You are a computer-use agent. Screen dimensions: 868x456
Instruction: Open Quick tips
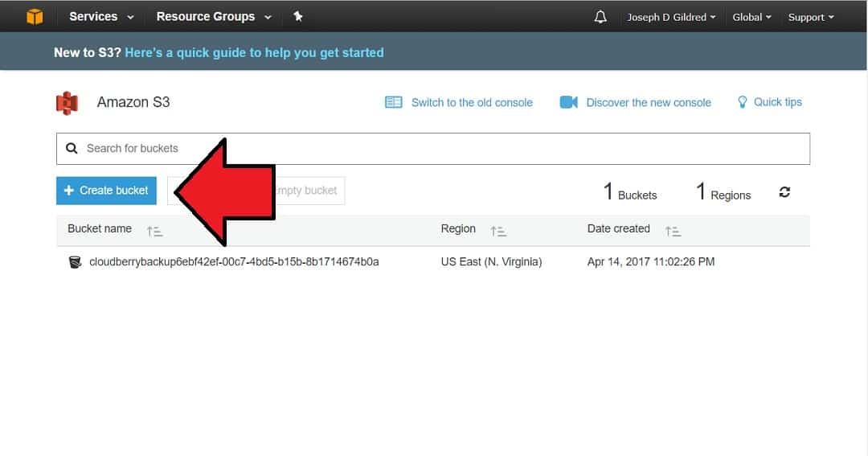pos(777,102)
